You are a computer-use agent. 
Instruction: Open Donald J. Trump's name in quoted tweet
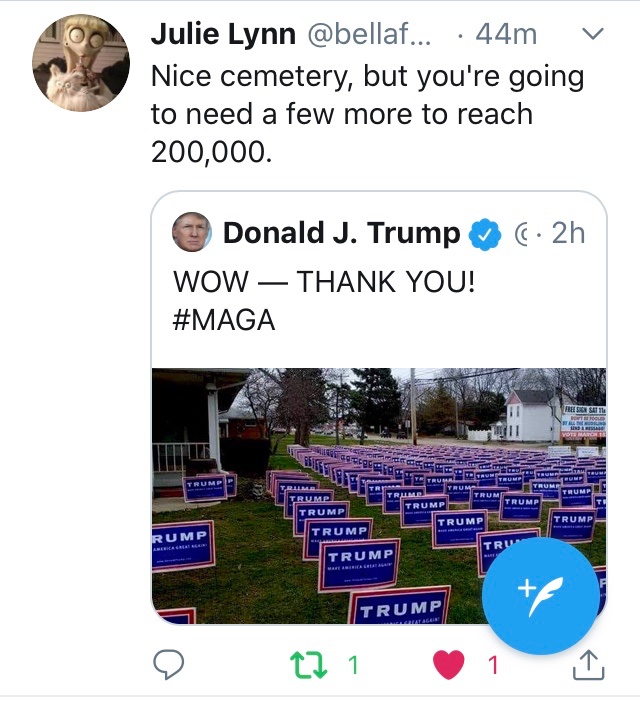pyautogui.click(x=341, y=234)
